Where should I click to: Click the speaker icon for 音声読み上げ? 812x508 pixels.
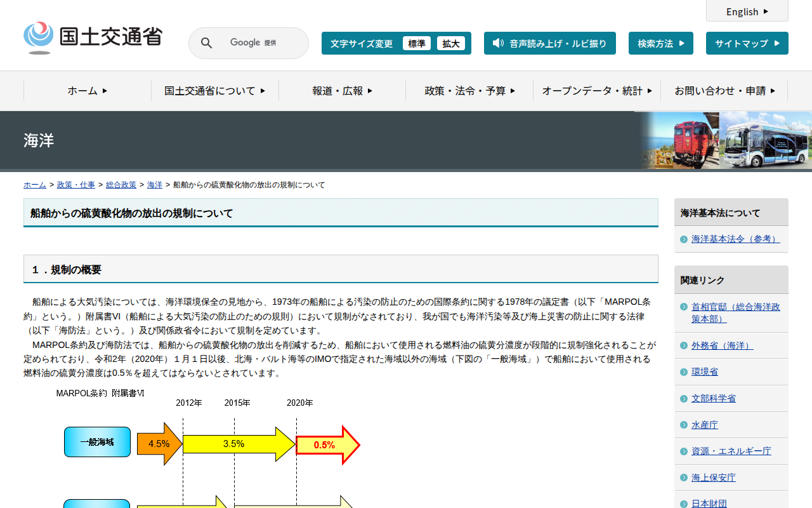498,43
